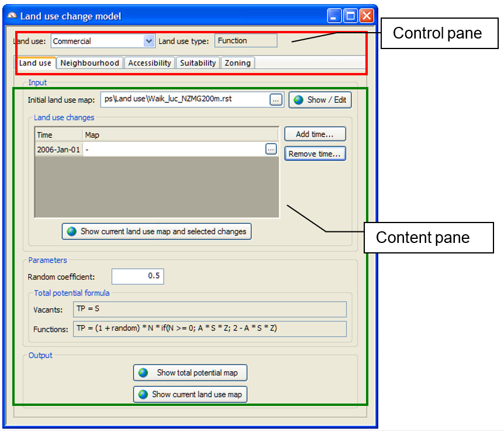The height and width of the screenshot is (431, 504).
Task: Click the Time column header
Action: click(x=58, y=135)
